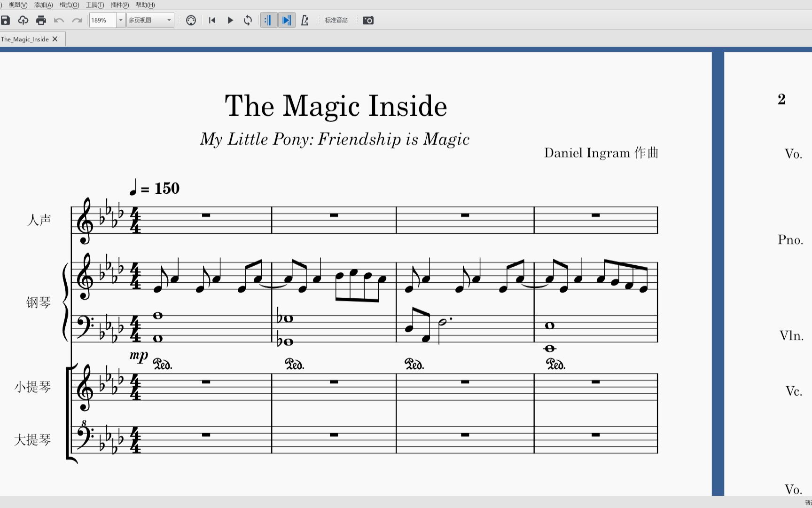Select the 钢琴 instrument label
This screenshot has width=812, height=508.
point(39,302)
